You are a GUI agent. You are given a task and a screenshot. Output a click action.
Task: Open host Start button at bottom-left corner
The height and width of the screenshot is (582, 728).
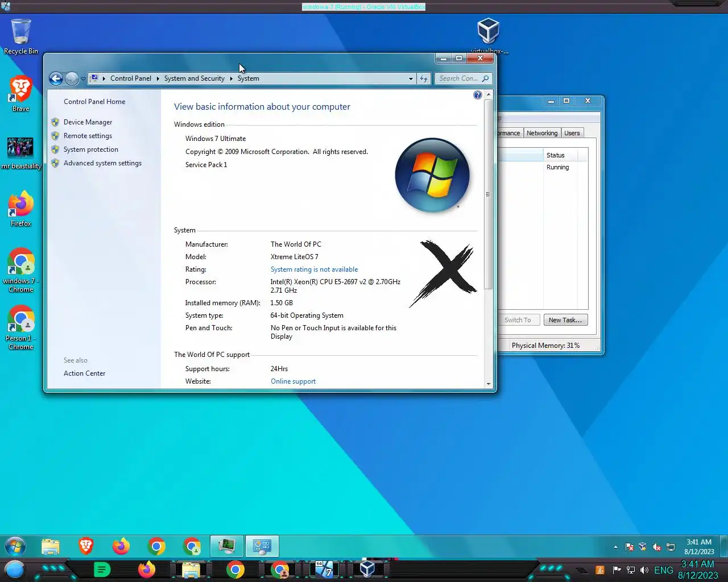[x=15, y=569]
